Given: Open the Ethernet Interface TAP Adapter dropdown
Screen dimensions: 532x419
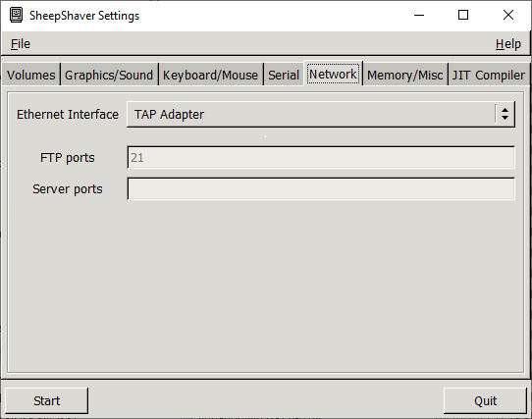Looking at the screenshot, I should pos(321,115).
